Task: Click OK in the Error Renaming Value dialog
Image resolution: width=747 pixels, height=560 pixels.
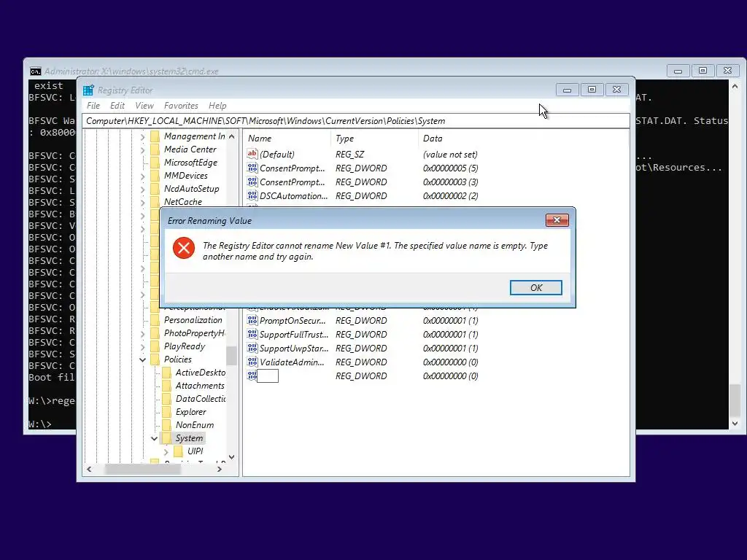Action: [536, 287]
